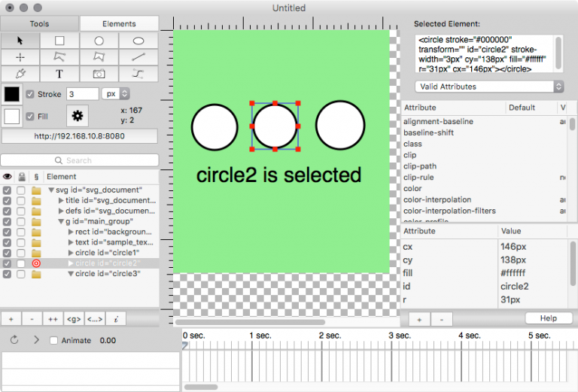
Task: Switch to the Tools tab
Action: tap(40, 24)
